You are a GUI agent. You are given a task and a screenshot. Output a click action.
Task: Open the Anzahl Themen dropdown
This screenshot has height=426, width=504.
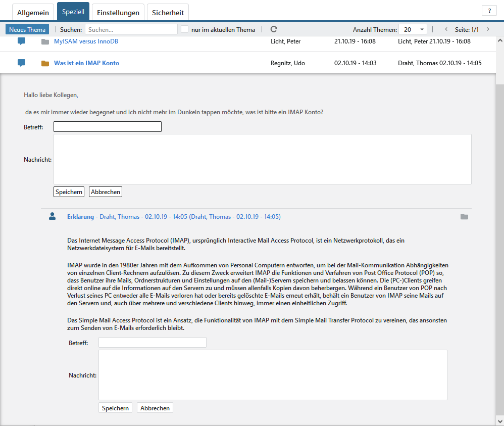click(413, 29)
